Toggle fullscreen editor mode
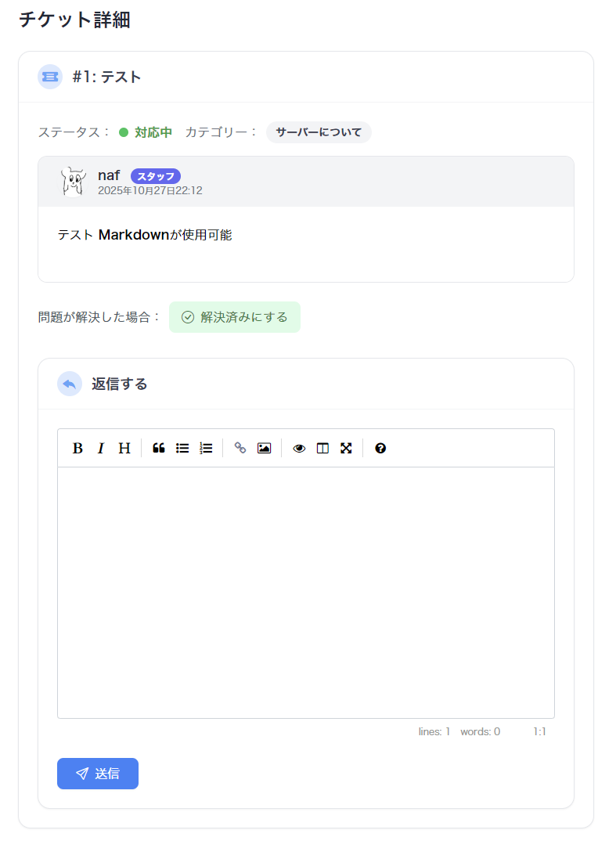 pos(346,448)
